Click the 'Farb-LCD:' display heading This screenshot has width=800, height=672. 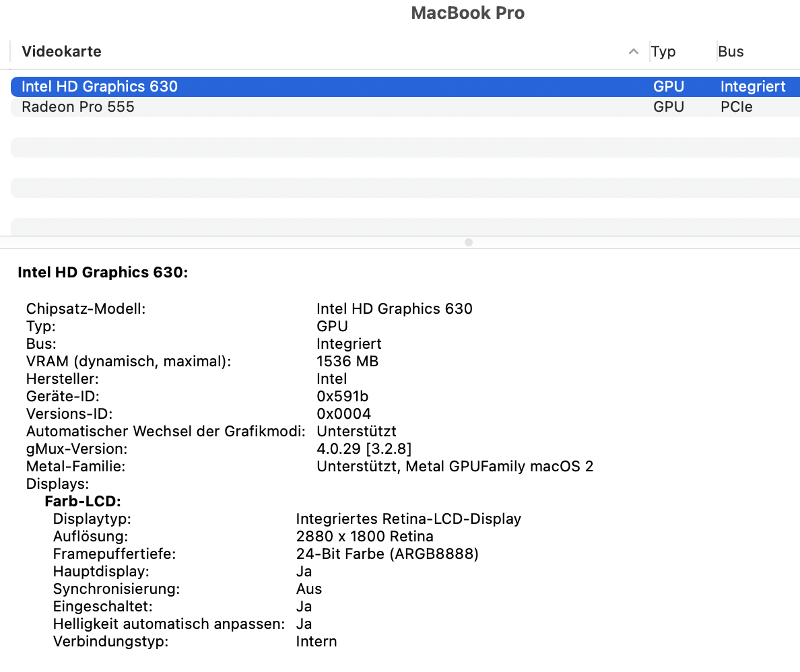[83, 502]
